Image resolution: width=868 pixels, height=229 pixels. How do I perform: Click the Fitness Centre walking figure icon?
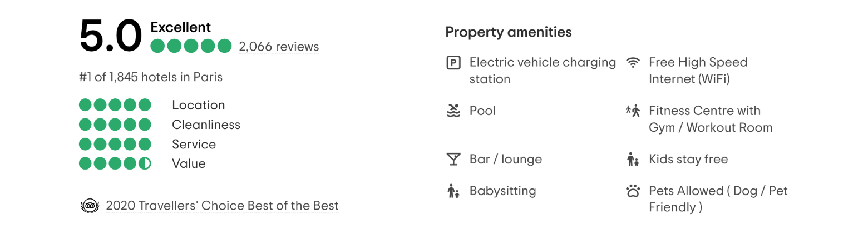(x=633, y=111)
